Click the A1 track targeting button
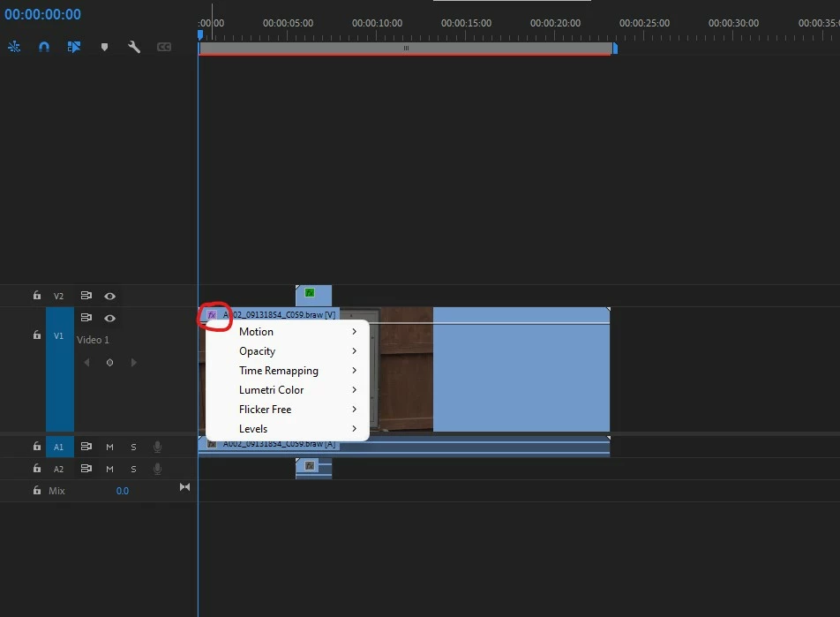 (59, 447)
